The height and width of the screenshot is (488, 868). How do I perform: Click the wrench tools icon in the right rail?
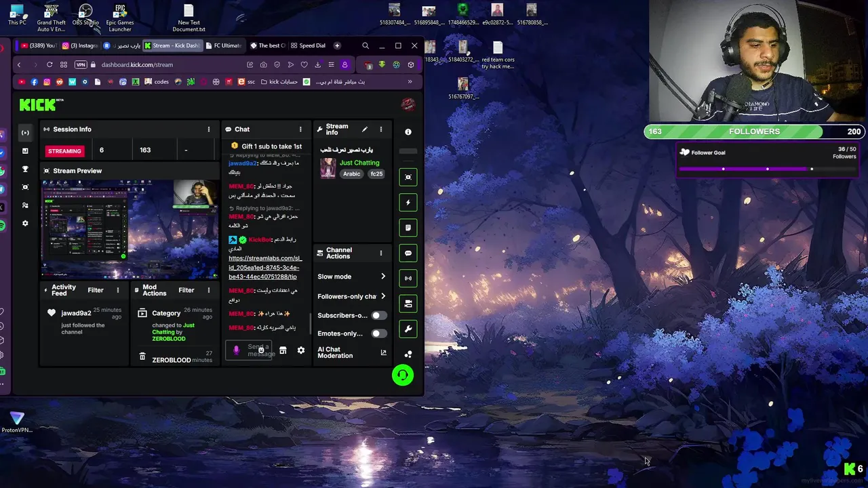[x=408, y=329]
